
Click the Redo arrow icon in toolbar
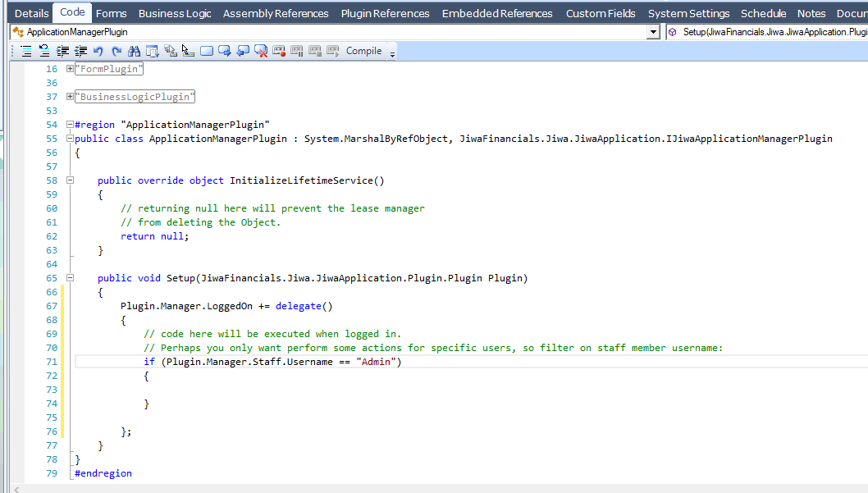(116, 51)
